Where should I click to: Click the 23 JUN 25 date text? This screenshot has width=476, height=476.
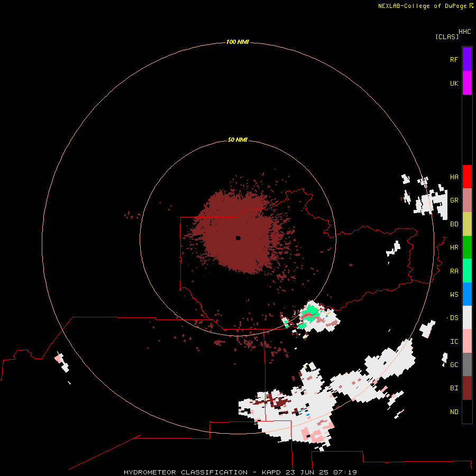(x=307, y=472)
